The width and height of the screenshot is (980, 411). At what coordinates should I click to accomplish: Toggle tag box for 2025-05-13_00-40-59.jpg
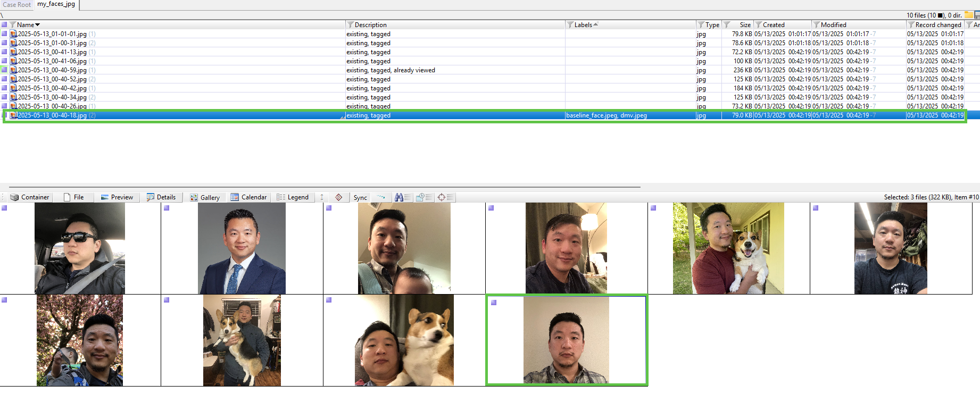[4, 70]
